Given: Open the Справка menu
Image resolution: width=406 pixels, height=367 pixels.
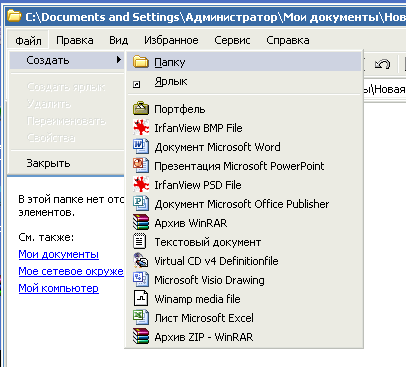Looking at the screenshot, I should pos(288,40).
